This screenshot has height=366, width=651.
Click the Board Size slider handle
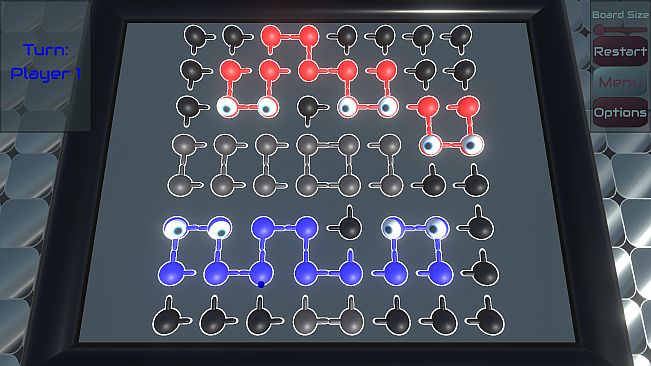coord(600,30)
